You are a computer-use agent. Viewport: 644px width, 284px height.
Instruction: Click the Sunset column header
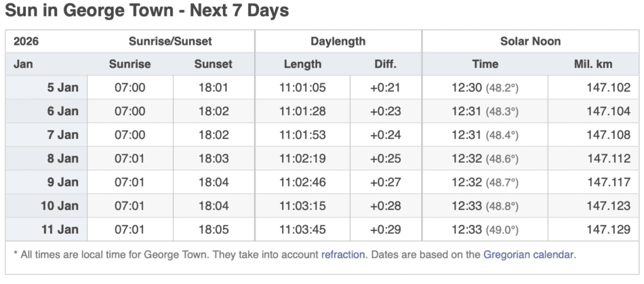click(213, 64)
